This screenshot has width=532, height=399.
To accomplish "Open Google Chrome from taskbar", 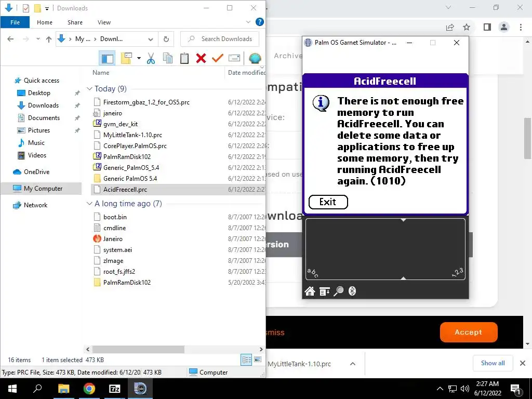I will [89, 389].
